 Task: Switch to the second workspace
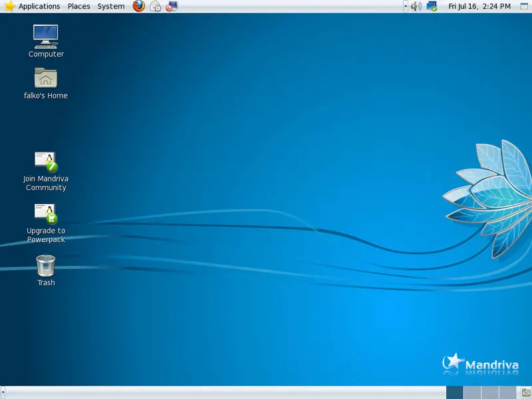[472, 392]
